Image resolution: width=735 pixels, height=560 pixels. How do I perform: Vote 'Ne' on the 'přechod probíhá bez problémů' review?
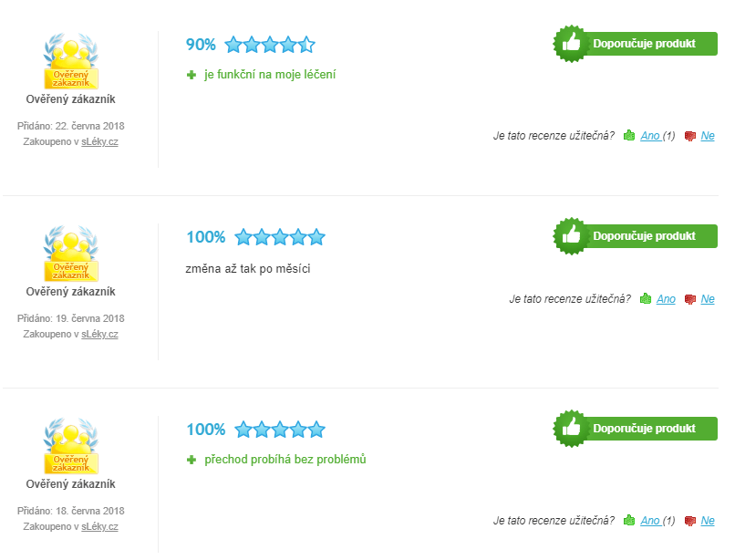click(x=708, y=520)
